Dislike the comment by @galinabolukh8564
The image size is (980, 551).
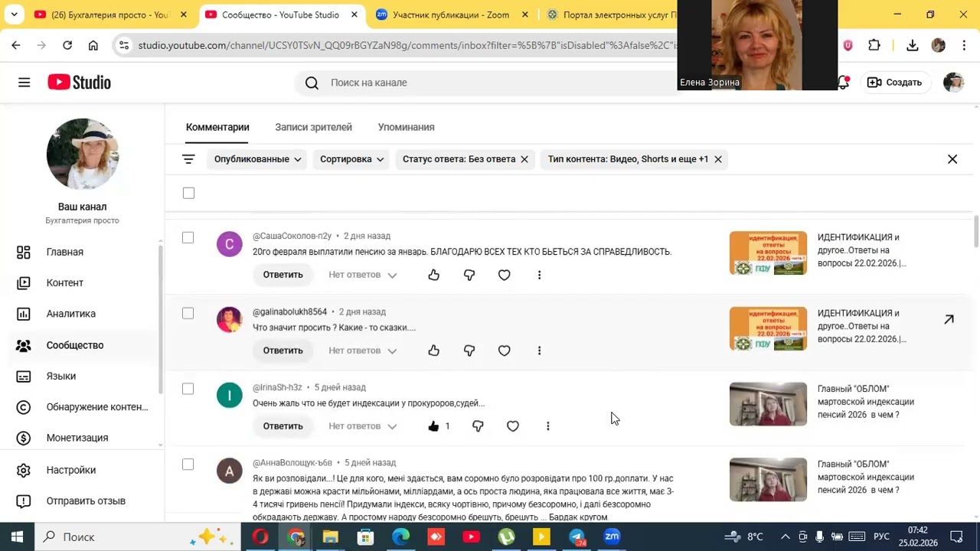469,350
